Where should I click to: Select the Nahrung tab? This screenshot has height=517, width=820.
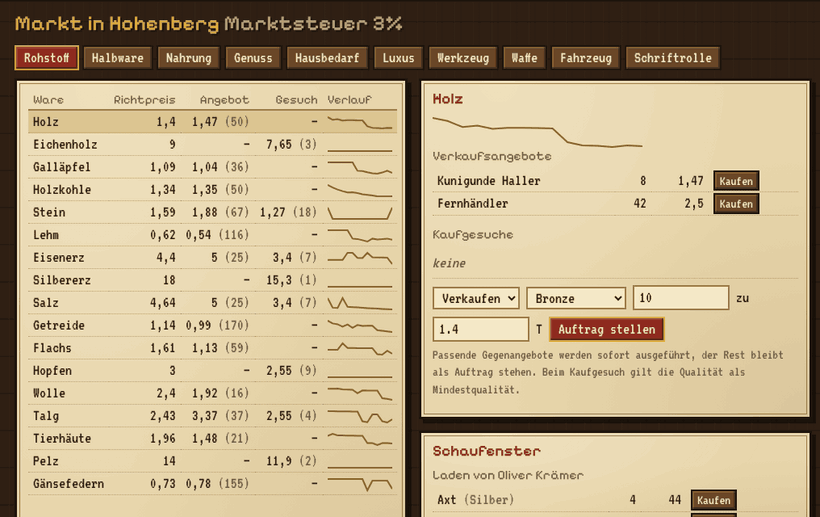pyautogui.click(x=189, y=58)
